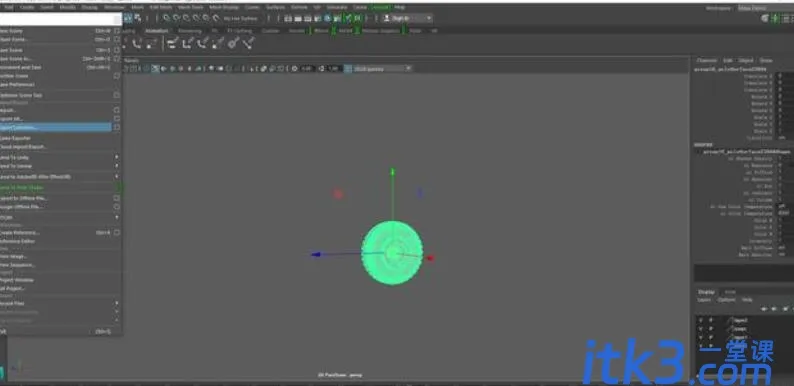This screenshot has height=386, width=794.
Task: Open the Create Reference option box
Action: 117,233
